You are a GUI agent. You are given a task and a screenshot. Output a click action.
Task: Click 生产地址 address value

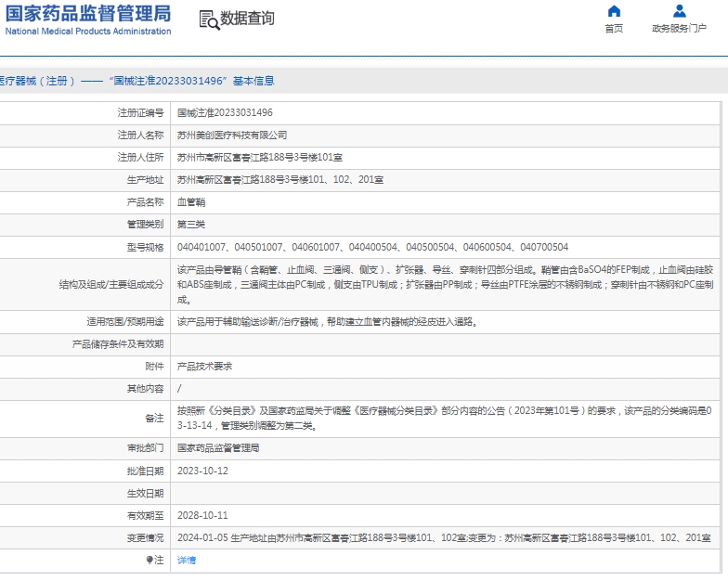pos(280,180)
